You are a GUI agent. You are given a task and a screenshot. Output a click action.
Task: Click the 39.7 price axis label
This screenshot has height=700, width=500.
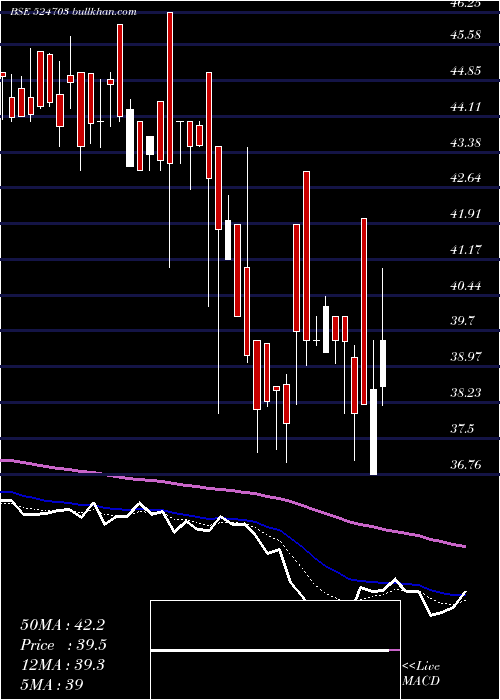(462, 321)
